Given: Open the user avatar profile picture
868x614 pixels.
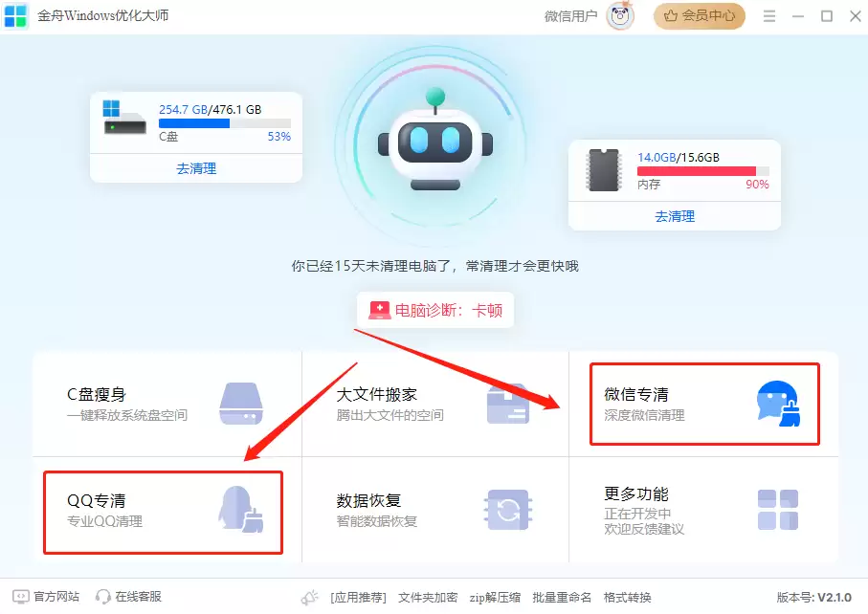Looking at the screenshot, I should (x=620, y=15).
